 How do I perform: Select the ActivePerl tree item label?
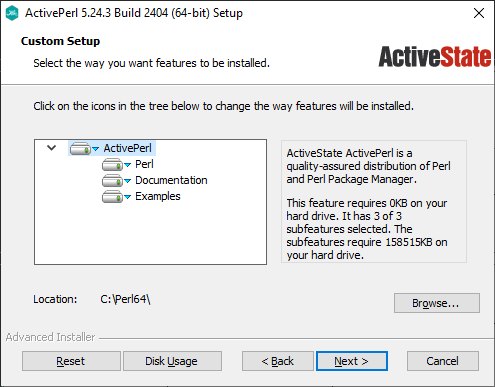tap(128, 148)
